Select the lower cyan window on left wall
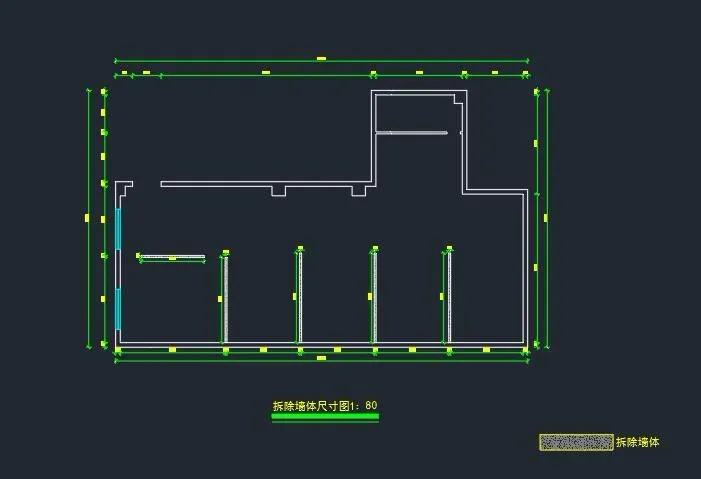This screenshot has width=701, height=479. click(118, 309)
